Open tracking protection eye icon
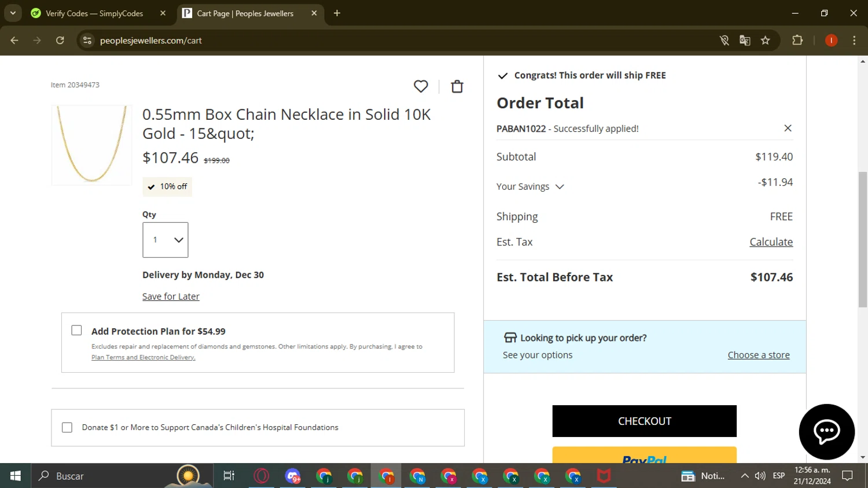868x488 pixels. point(724,40)
